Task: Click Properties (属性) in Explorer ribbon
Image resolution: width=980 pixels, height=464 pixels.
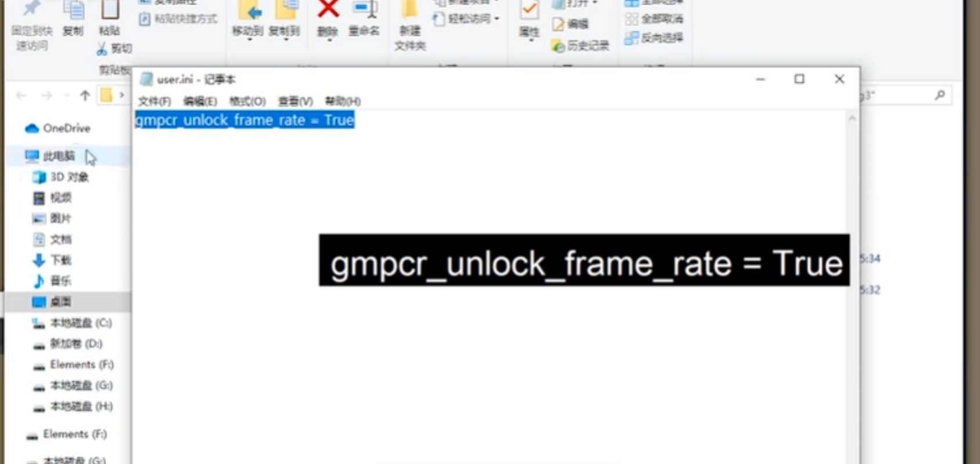Action: [529, 21]
